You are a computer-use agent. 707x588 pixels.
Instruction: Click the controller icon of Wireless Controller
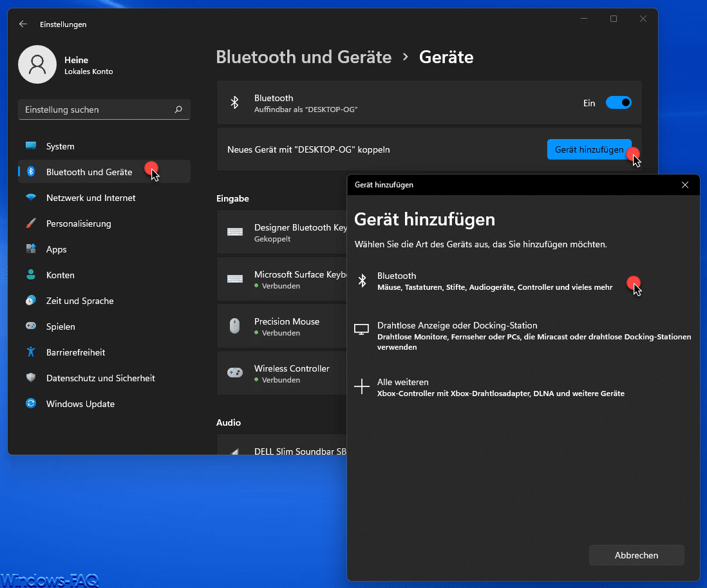235,372
